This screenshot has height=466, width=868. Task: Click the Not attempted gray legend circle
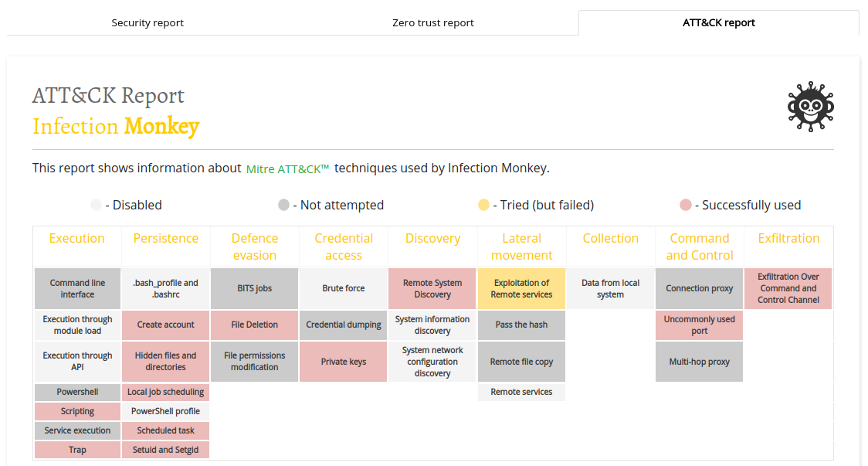point(283,205)
